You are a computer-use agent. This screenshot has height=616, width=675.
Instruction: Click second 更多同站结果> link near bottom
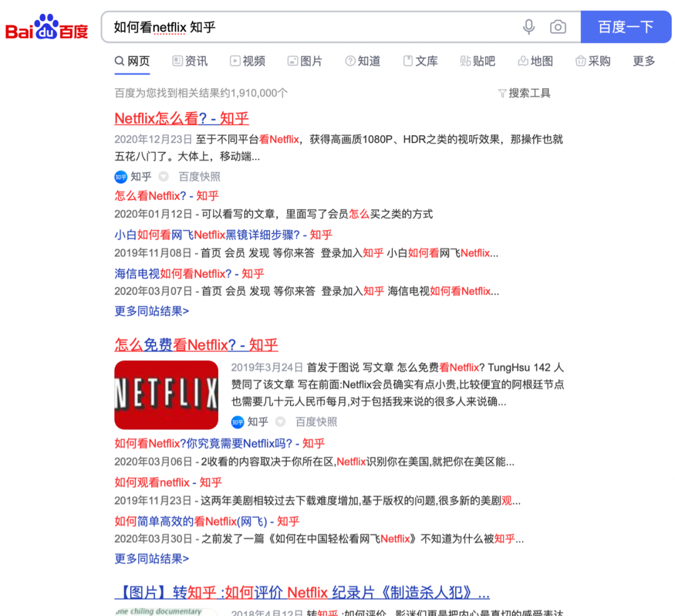click(151, 558)
